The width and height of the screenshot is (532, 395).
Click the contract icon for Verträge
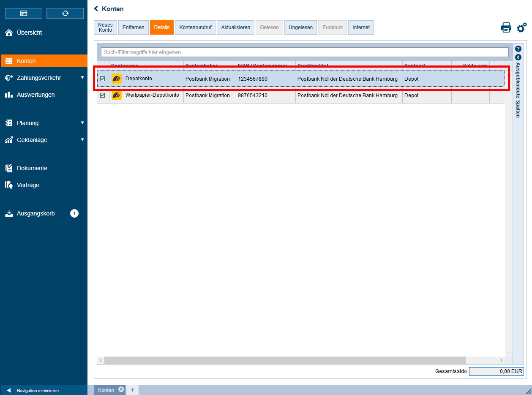[9, 185]
